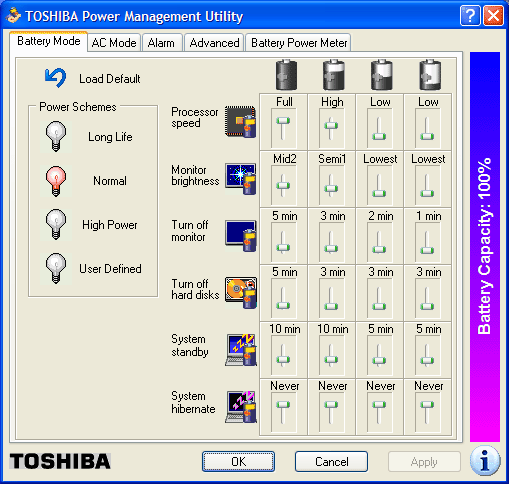Screen dimensions: 509x484
Task: Click the Cancel button
Action: pos(332,461)
